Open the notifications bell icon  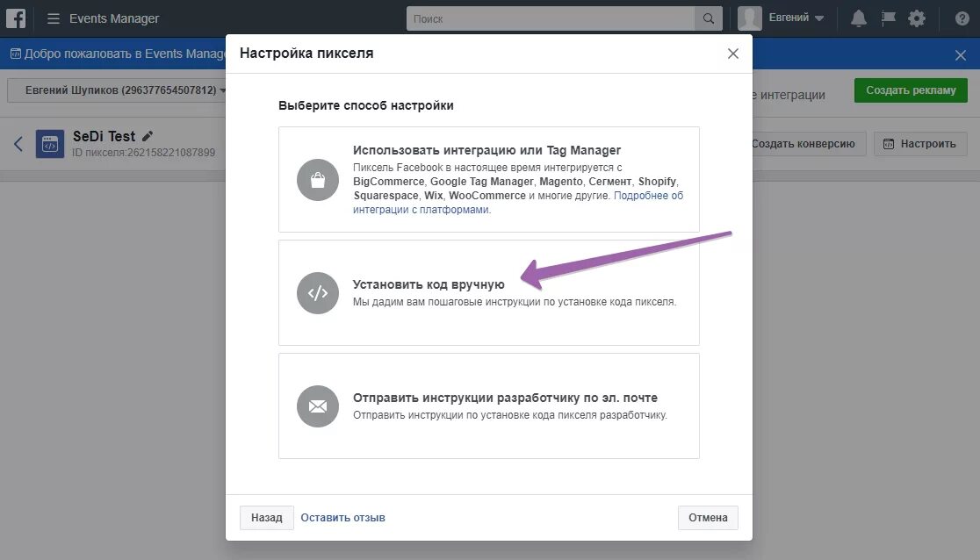[x=859, y=18]
